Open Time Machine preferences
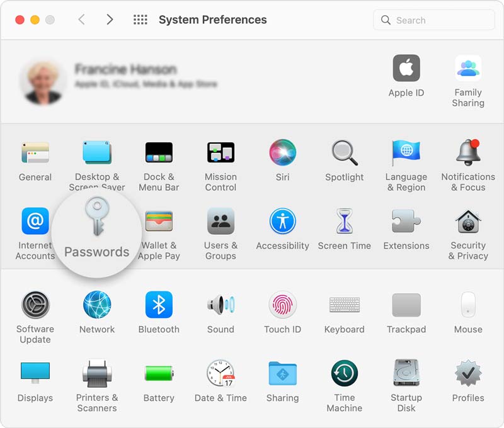The image size is (504, 428). click(x=344, y=375)
